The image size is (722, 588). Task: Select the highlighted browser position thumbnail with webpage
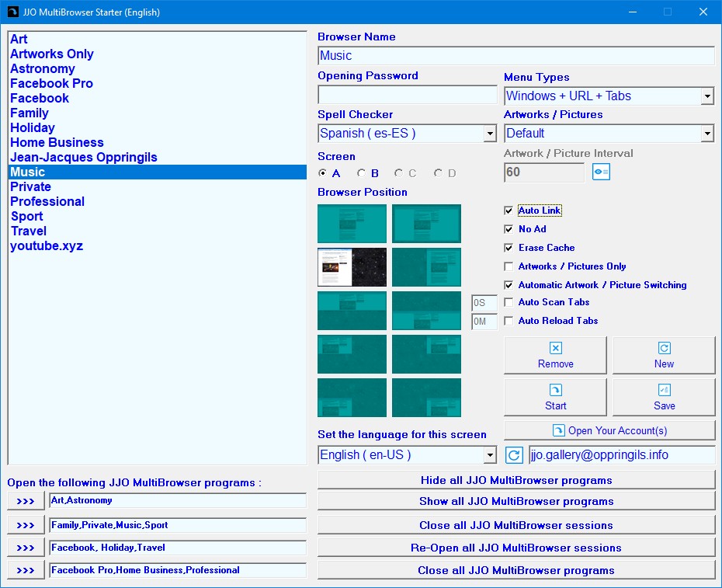[x=352, y=267]
